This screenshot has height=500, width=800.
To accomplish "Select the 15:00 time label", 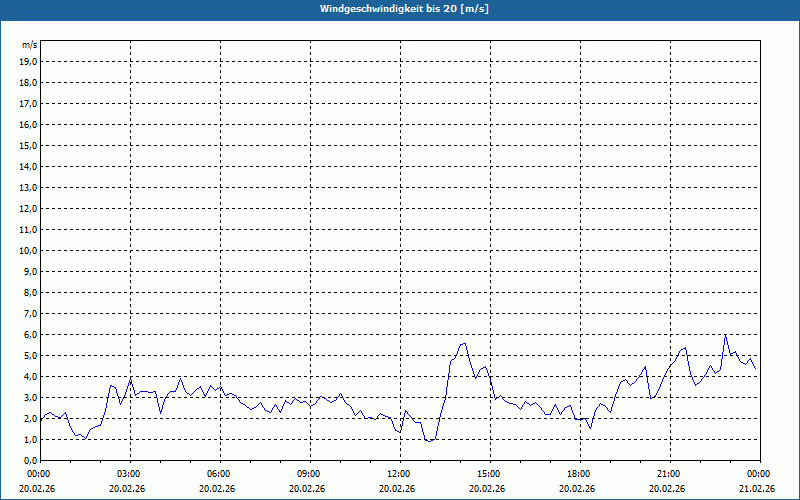I will pos(488,474).
